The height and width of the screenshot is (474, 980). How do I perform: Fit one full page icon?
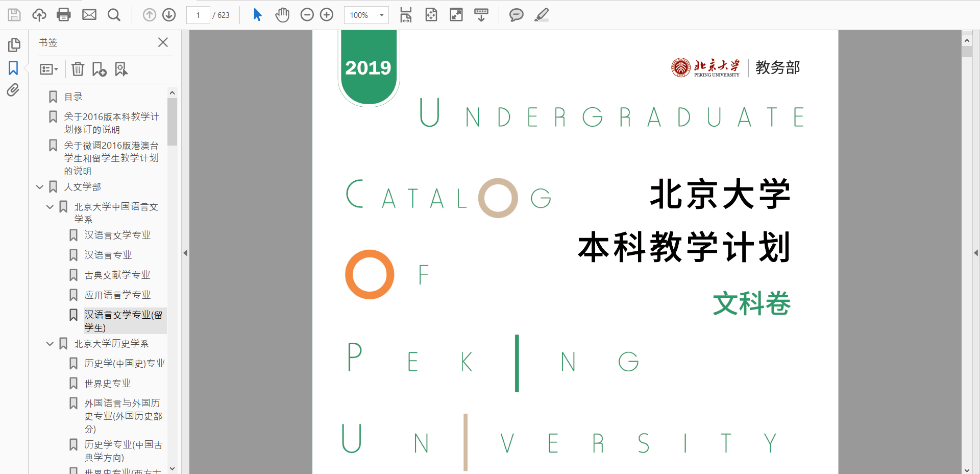pos(431,15)
